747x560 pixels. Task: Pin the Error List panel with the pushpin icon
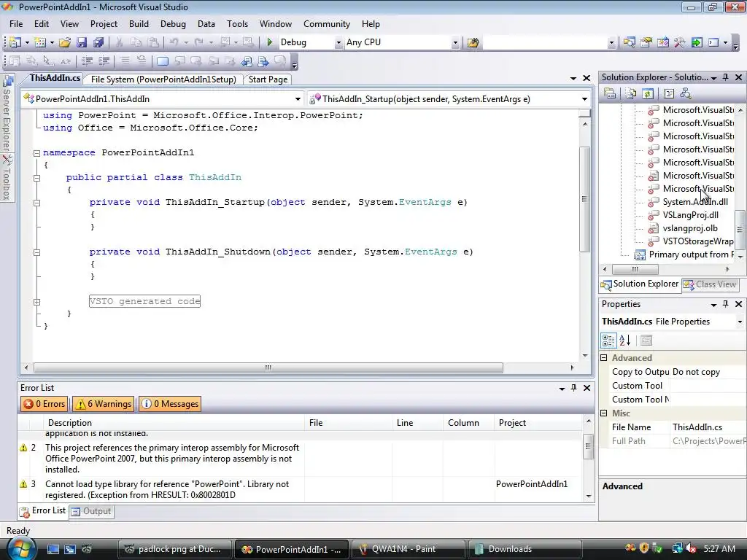(x=573, y=388)
